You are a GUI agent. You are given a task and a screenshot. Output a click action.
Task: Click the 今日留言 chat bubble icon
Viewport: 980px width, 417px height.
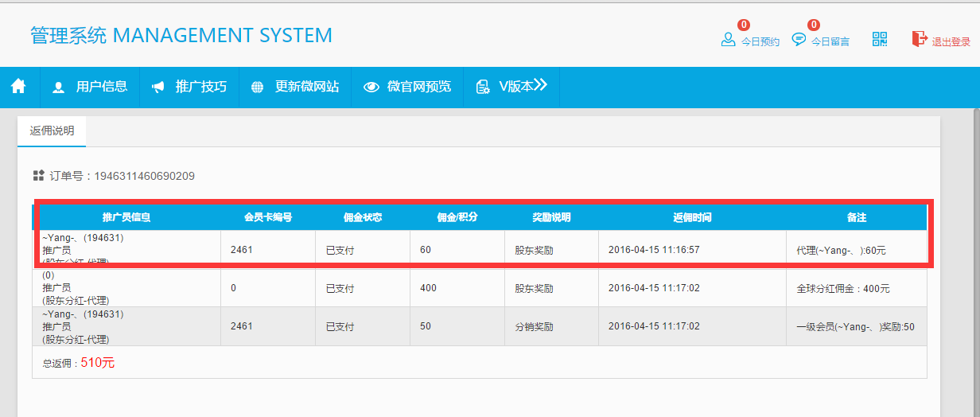799,40
